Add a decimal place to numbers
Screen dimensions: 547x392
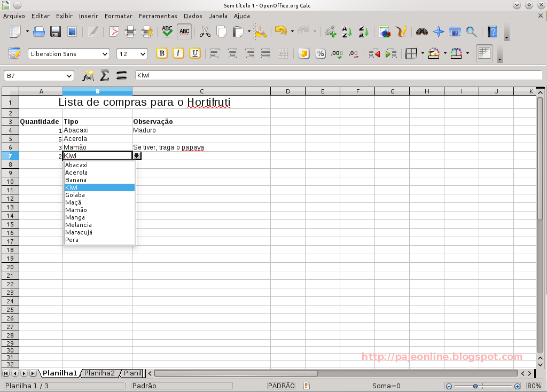point(337,53)
